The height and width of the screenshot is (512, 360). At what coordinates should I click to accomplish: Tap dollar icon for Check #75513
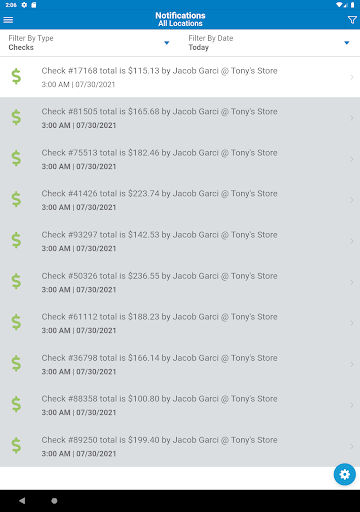click(16, 158)
